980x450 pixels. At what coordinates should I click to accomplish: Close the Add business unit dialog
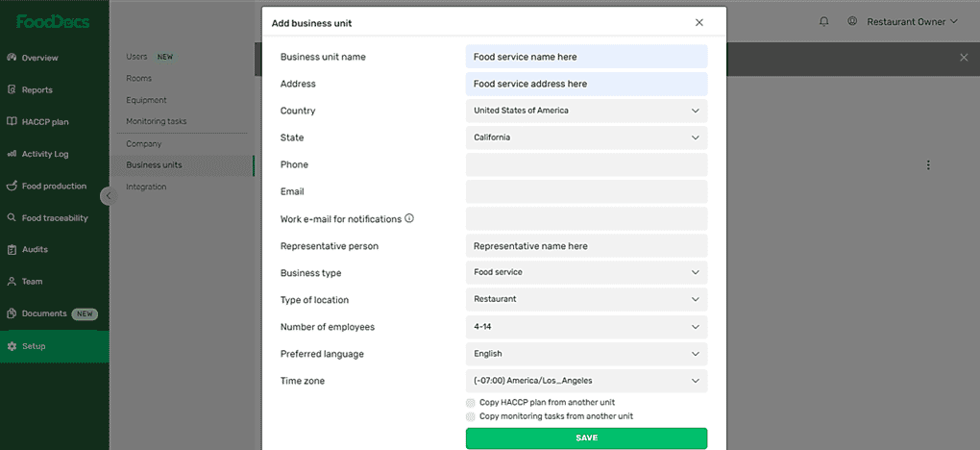click(698, 22)
